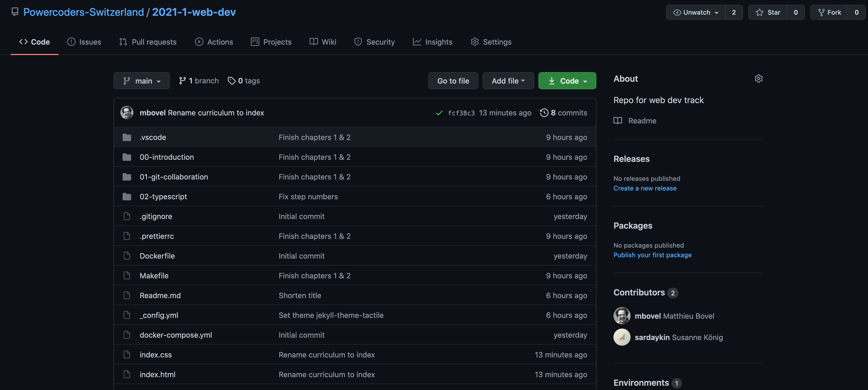The height and width of the screenshot is (390, 868).
Task: Click the About section gear icon
Action: coord(758,79)
